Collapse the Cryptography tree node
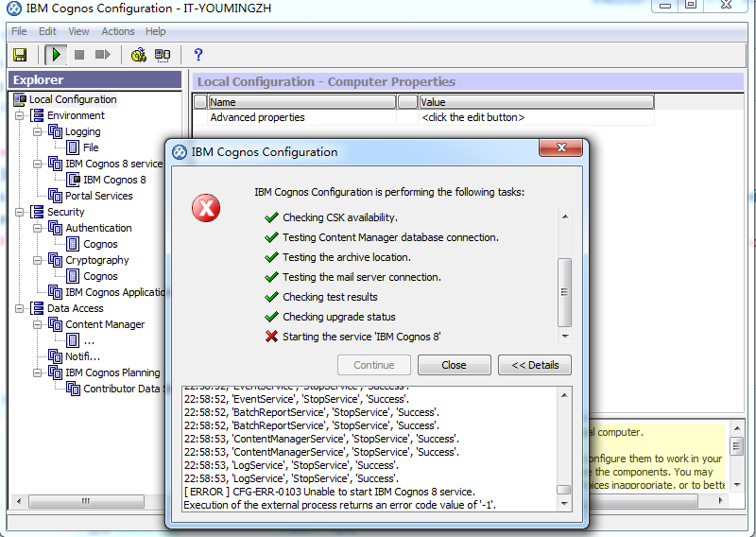 (x=37, y=261)
